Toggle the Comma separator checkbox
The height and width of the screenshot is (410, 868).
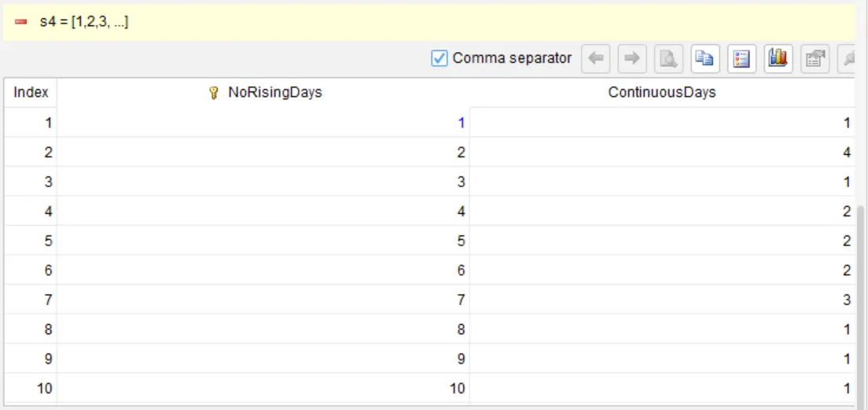(439, 58)
